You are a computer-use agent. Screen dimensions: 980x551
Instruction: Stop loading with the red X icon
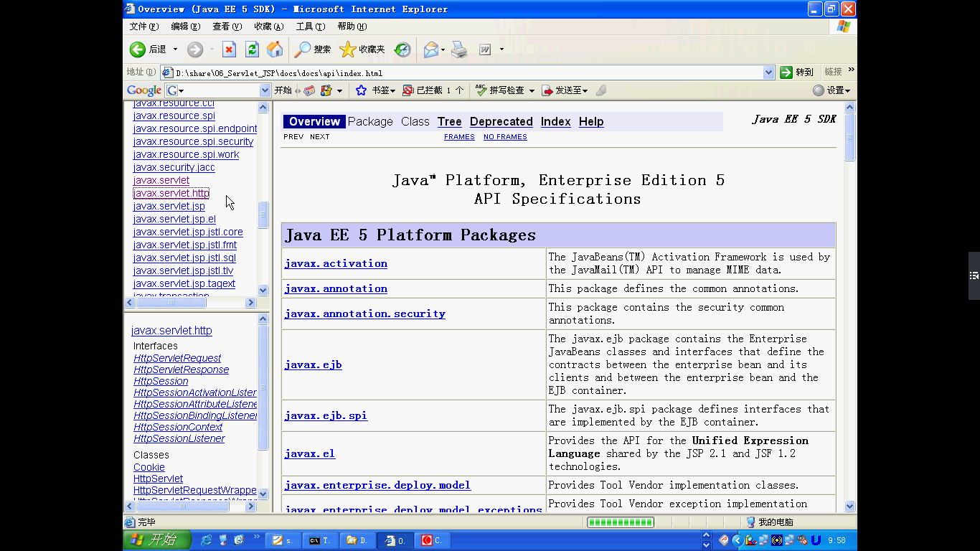click(x=229, y=50)
